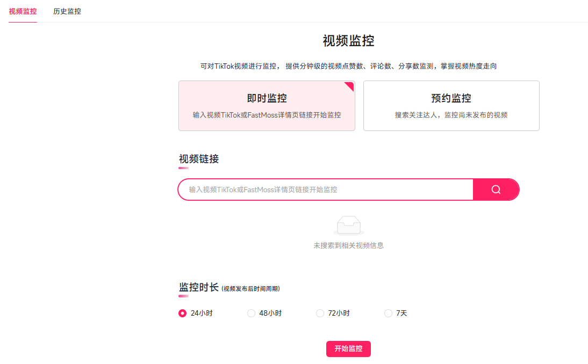Pick the 72小时 duration radio button
The image size is (588, 364).
pyautogui.click(x=320, y=313)
